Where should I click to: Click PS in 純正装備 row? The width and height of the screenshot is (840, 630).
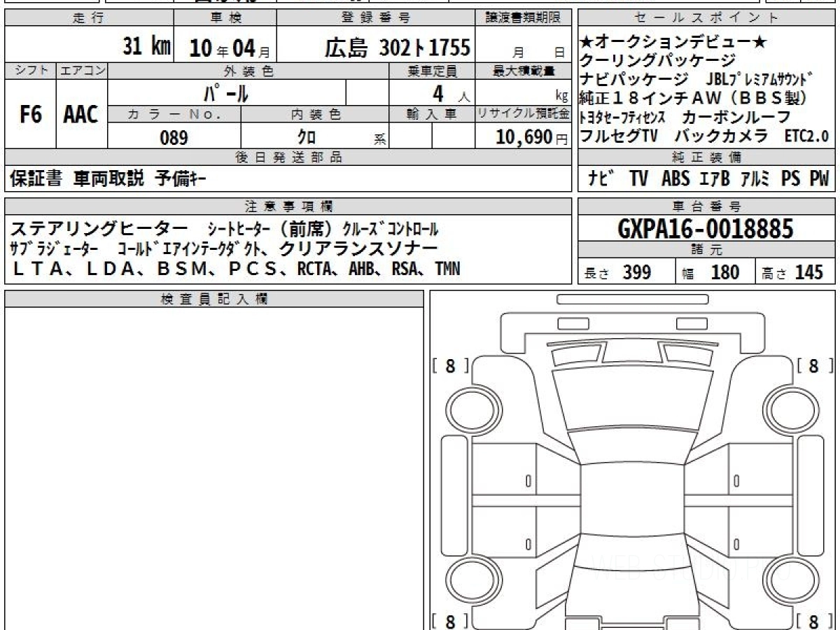[x=791, y=179]
